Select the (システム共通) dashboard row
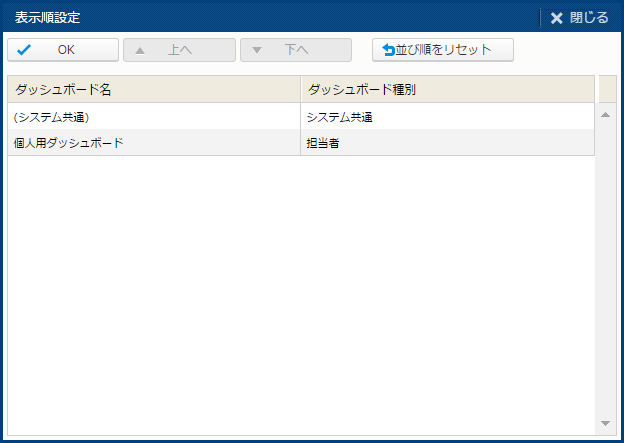Image resolution: width=624 pixels, height=443 pixels. click(153, 117)
